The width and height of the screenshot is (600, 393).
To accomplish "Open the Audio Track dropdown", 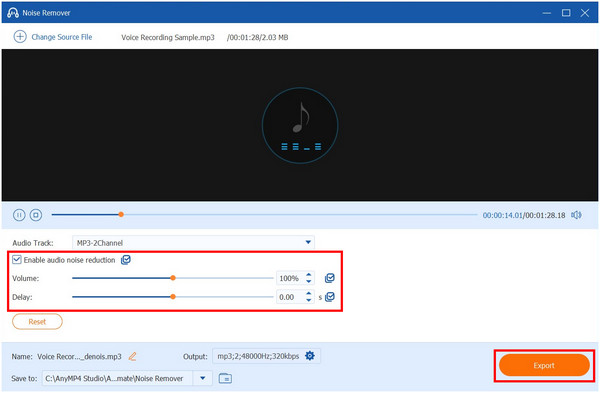I will [193, 242].
